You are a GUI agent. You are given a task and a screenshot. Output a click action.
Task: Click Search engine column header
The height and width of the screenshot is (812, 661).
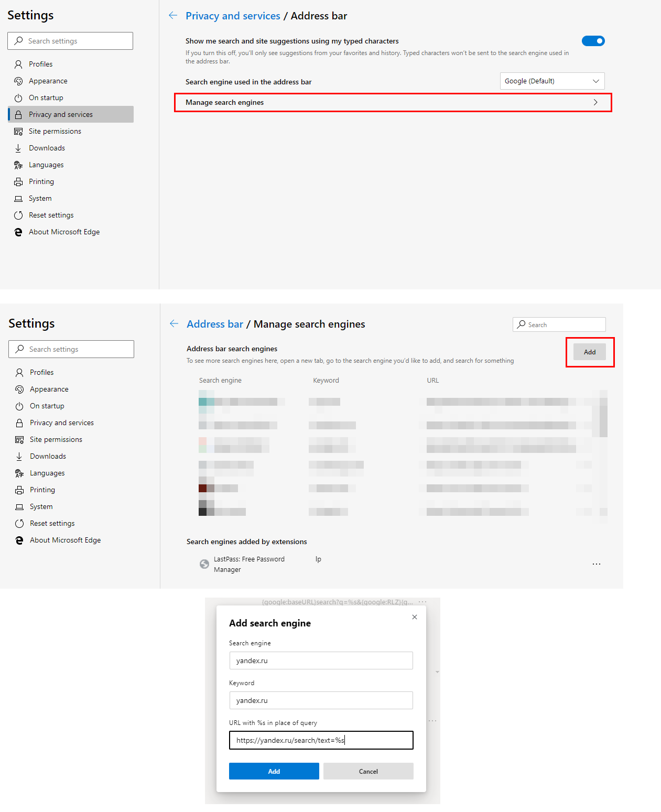click(x=220, y=381)
